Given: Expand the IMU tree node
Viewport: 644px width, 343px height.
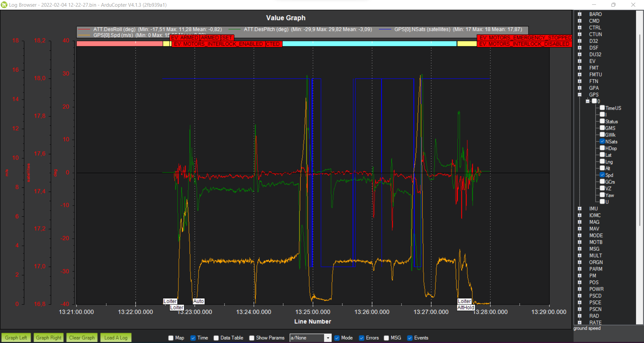Looking at the screenshot, I should pyautogui.click(x=580, y=209).
